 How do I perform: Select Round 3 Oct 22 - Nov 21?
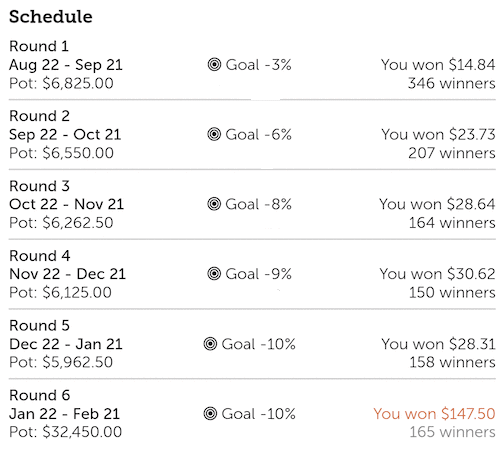(252, 204)
